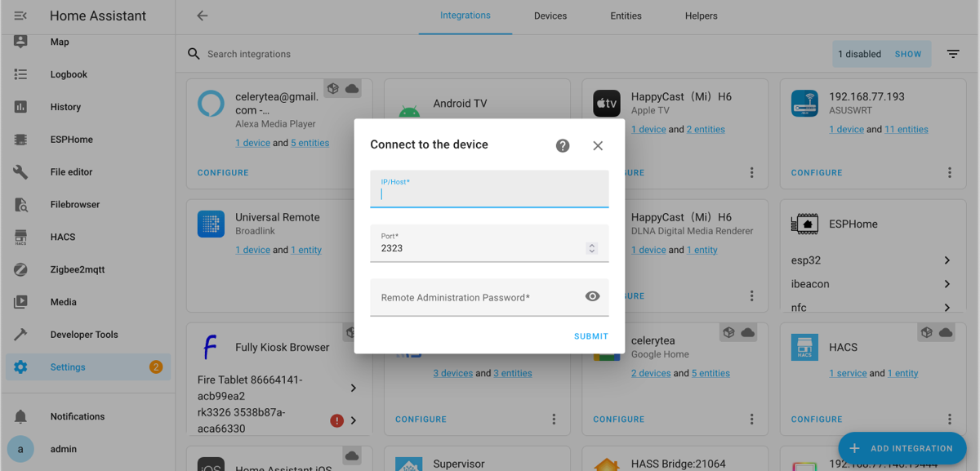Open the integrations filter icon
Screen dimensions: 980x471
click(x=953, y=54)
